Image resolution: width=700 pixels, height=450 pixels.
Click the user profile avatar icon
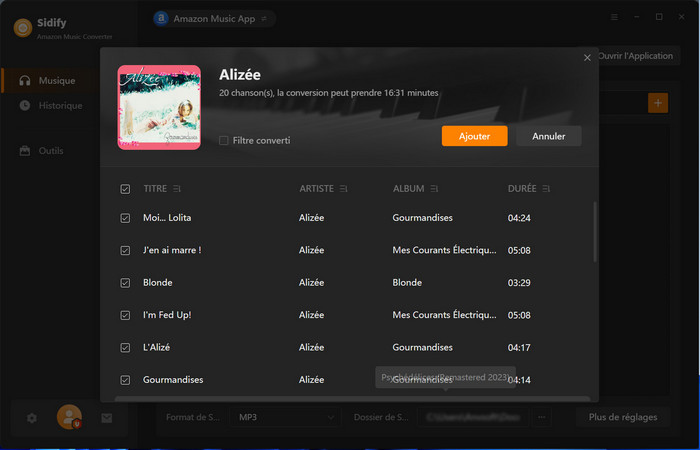tap(69, 417)
